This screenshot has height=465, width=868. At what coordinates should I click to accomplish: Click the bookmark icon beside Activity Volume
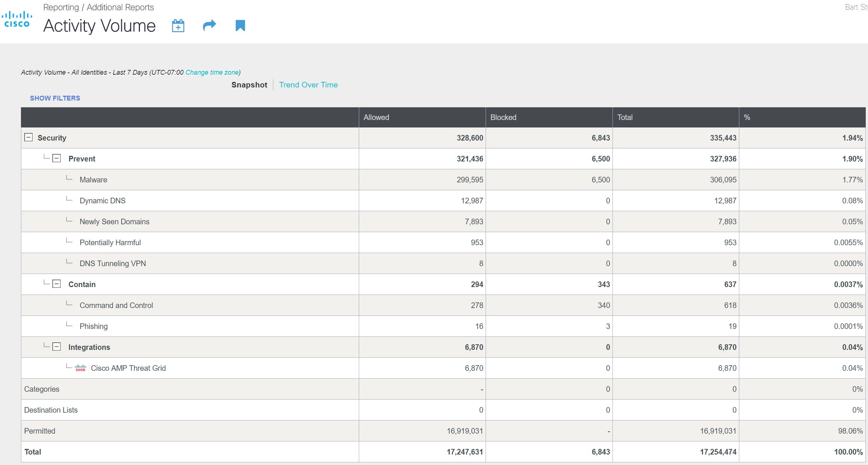[x=240, y=25]
